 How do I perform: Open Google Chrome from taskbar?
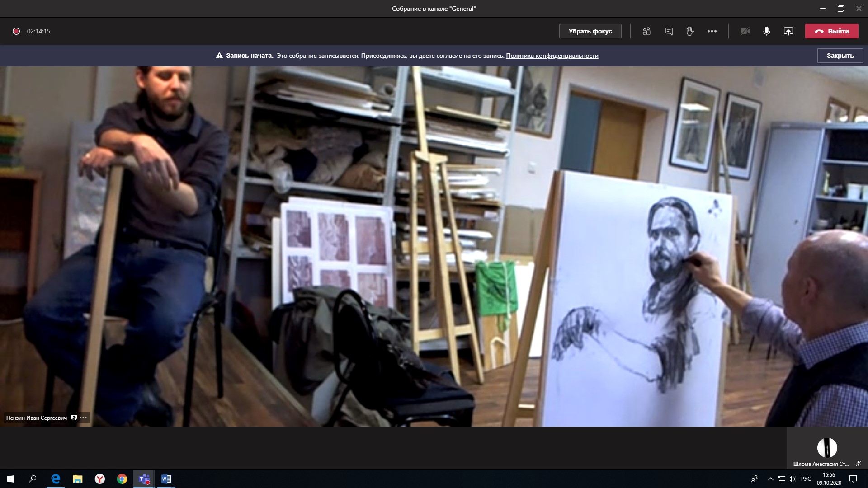(x=122, y=479)
